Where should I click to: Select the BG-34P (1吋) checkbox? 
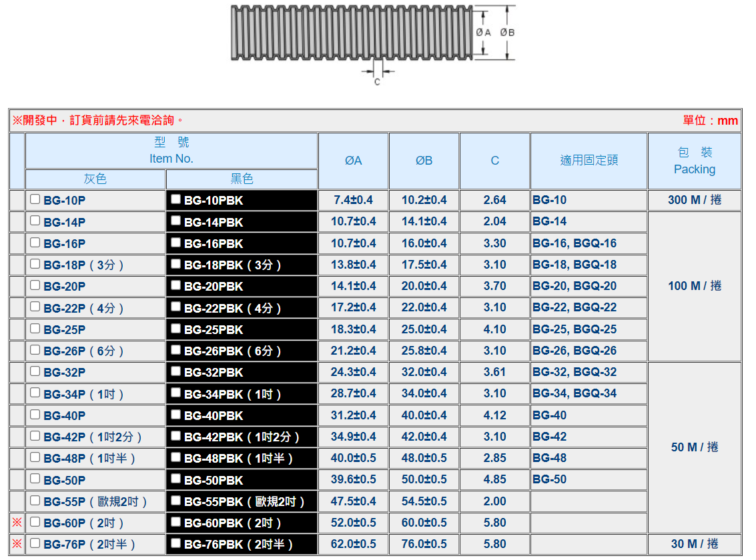pyautogui.click(x=35, y=393)
